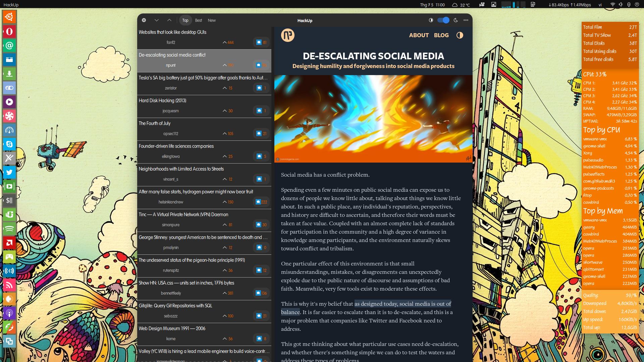Screen dimensions: 644x362
Task: Upvote 'Founder-driven life sciences companies' story
Action: (x=227, y=156)
